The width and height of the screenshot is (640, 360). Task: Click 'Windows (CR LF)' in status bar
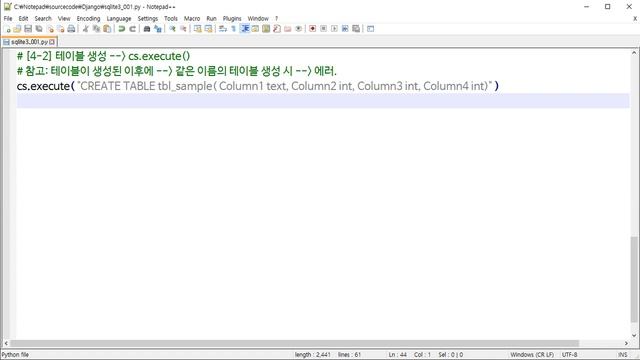(532, 355)
